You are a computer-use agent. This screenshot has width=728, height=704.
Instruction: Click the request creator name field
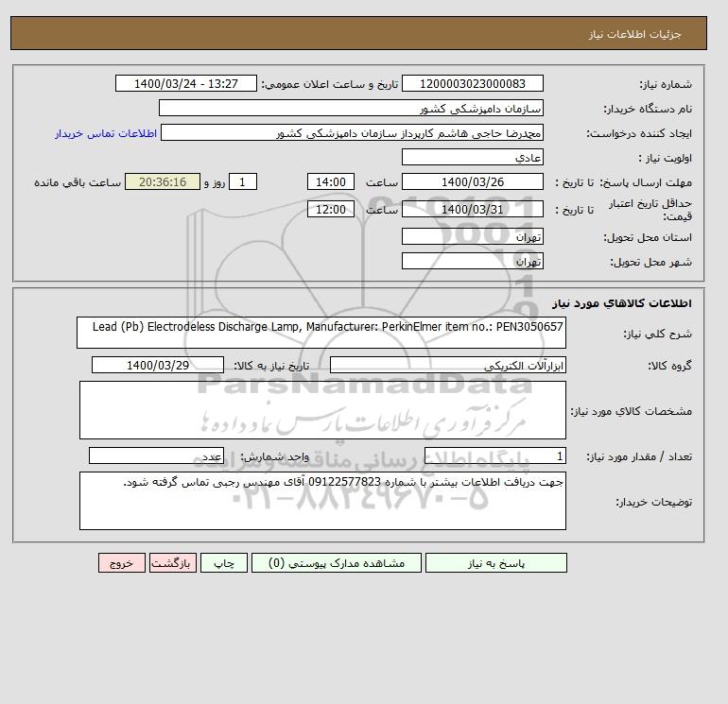click(352, 132)
